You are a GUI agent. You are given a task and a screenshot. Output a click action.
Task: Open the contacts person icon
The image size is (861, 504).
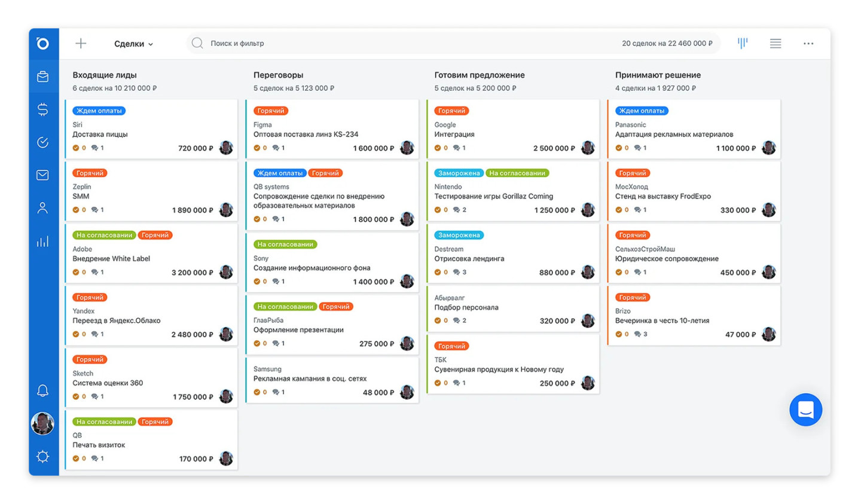(42, 208)
